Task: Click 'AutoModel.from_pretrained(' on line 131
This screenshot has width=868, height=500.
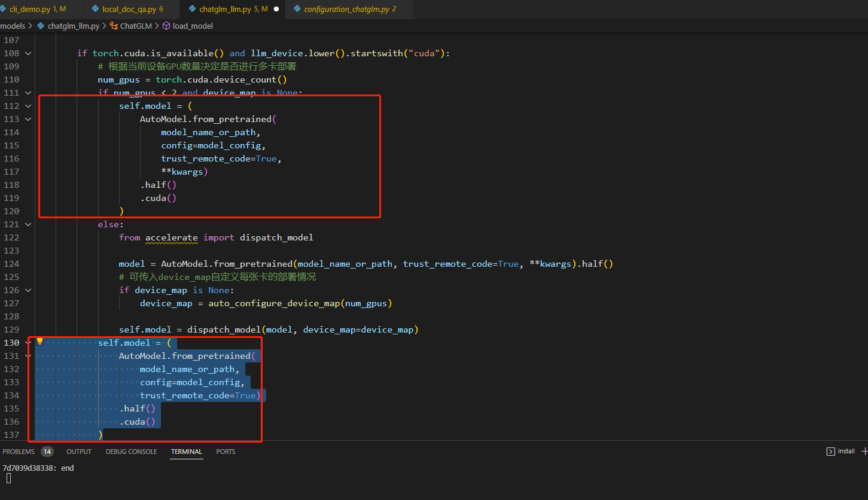Action: point(187,356)
